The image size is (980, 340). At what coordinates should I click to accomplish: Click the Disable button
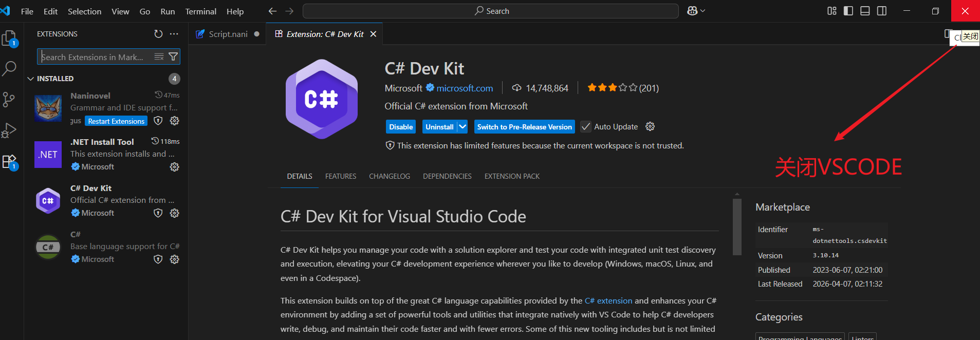click(401, 126)
